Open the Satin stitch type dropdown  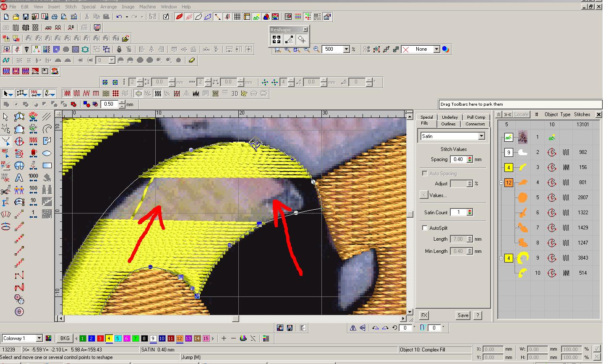click(x=481, y=136)
